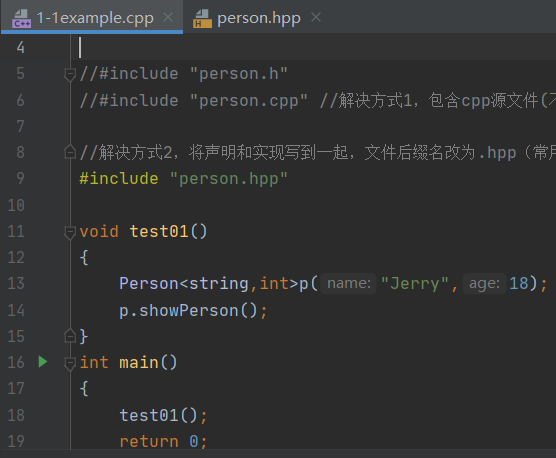Click the "Jerry" string literal
This screenshot has width=556, height=458.
pos(415,284)
